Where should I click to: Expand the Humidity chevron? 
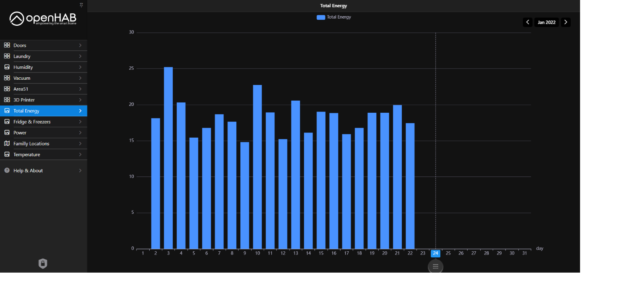click(x=80, y=67)
